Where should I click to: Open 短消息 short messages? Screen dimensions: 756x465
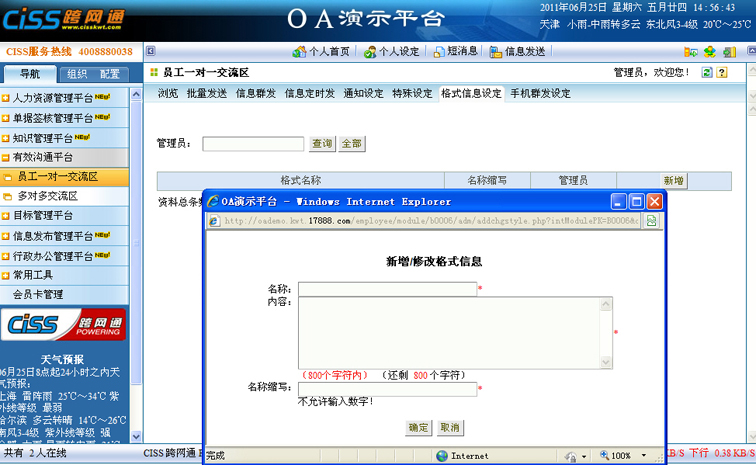[x=455, y=52]
